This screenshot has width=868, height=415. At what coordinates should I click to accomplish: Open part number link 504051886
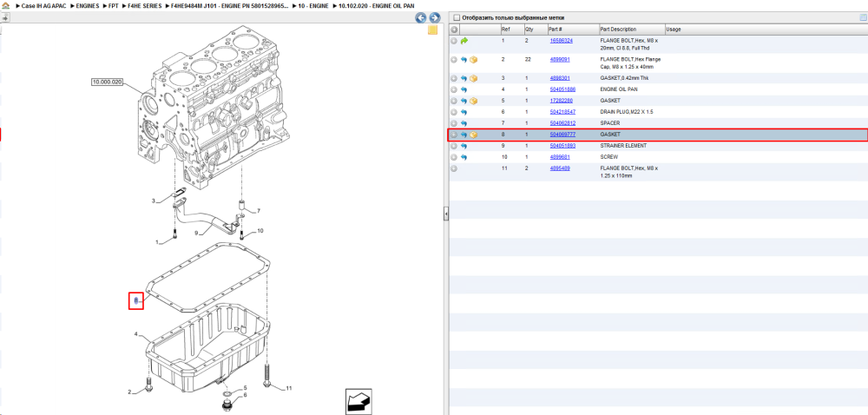(x=562, y=89)
